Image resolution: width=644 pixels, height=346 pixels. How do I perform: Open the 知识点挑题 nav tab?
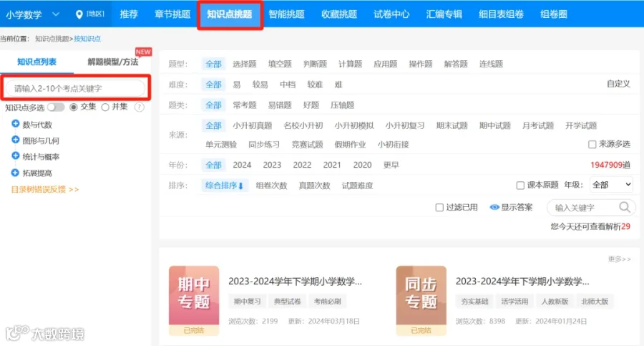click(230, 14)
